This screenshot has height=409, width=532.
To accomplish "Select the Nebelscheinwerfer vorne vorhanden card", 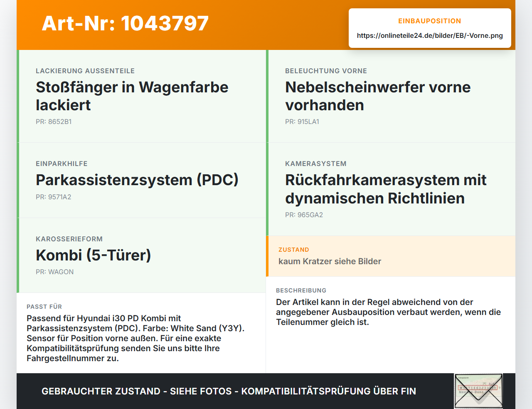I will tap(391, 96).
